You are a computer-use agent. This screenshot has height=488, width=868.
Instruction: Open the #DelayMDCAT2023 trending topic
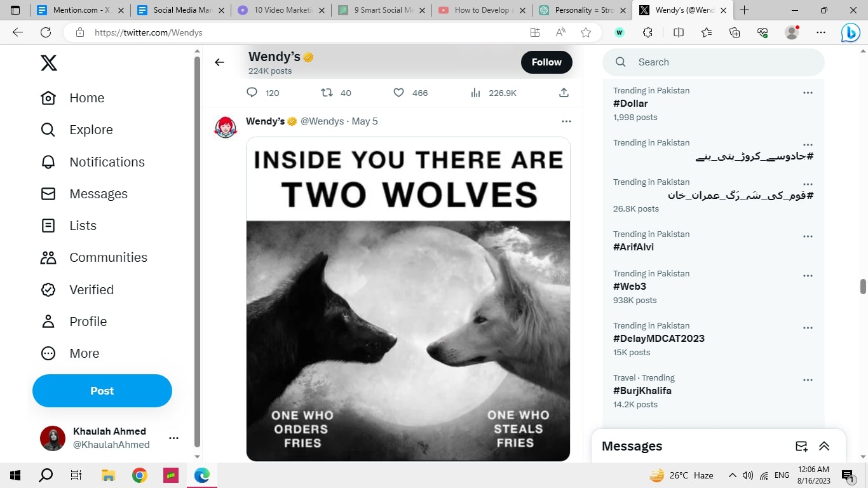659,339
